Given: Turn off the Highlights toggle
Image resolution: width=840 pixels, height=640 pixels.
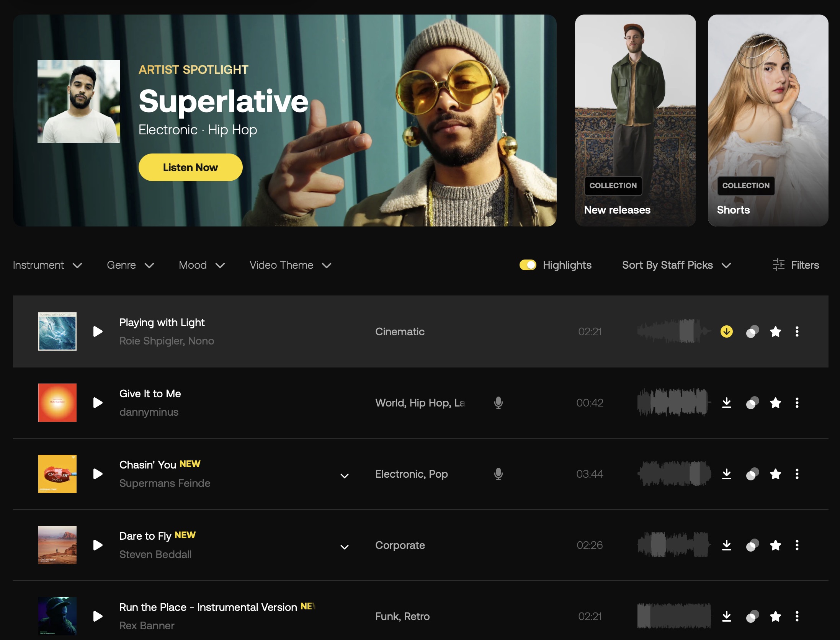Looking at the screenshot, I should coord(528,265).
